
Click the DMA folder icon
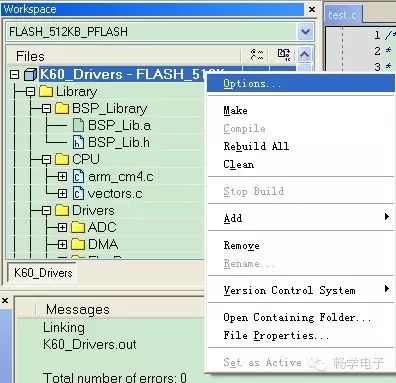pyautogui.click(x=78, y=244)
